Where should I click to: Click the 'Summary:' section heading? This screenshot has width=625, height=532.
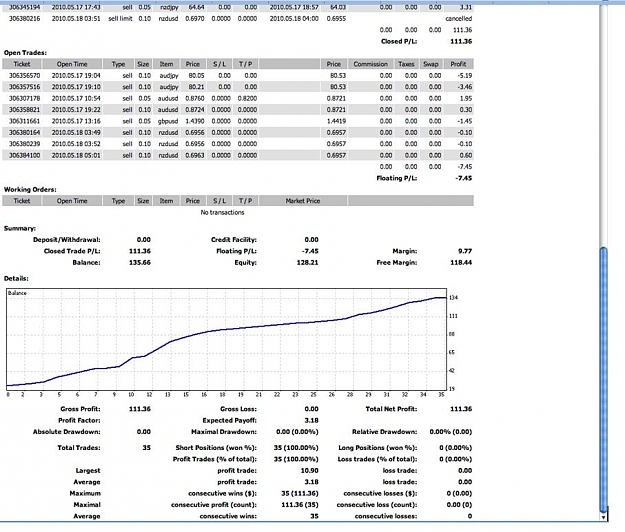click(20, 228)
